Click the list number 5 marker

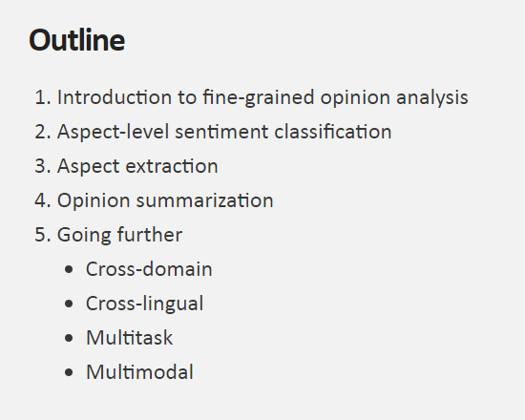click(43, 235)
